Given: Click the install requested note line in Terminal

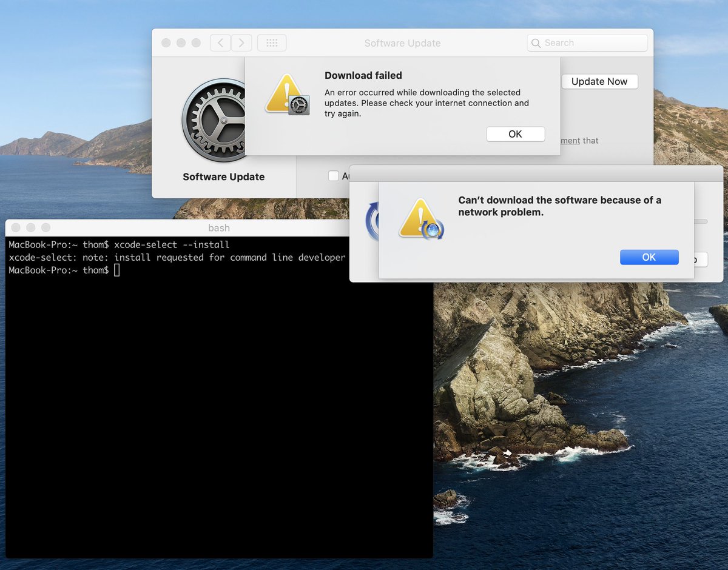Looking at the screenshot, I should click(177, 258).
